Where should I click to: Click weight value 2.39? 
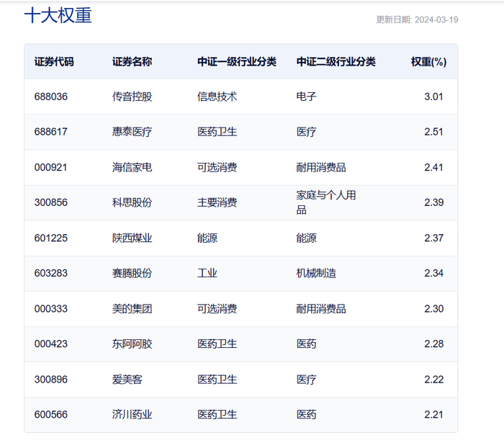pyautogui.click(x=433, y=202)
